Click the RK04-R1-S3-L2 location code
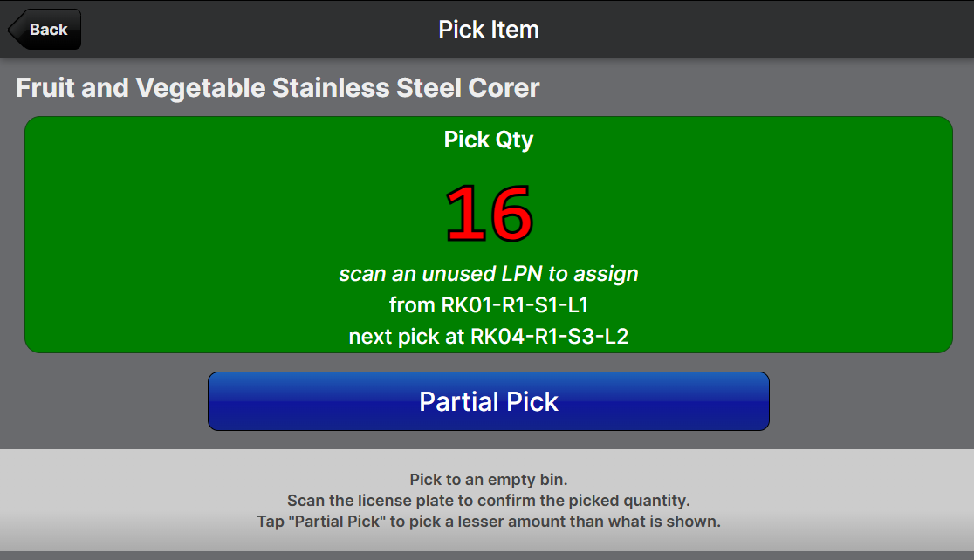Screen dimensions: 974x560 click(x=549, y=337)
